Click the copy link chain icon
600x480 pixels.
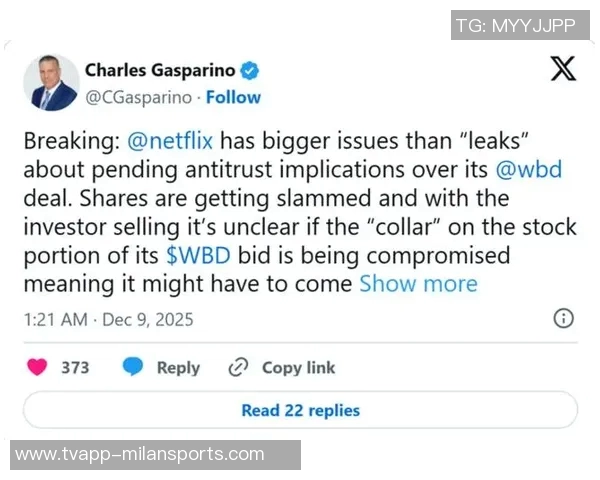pos(238,367)
